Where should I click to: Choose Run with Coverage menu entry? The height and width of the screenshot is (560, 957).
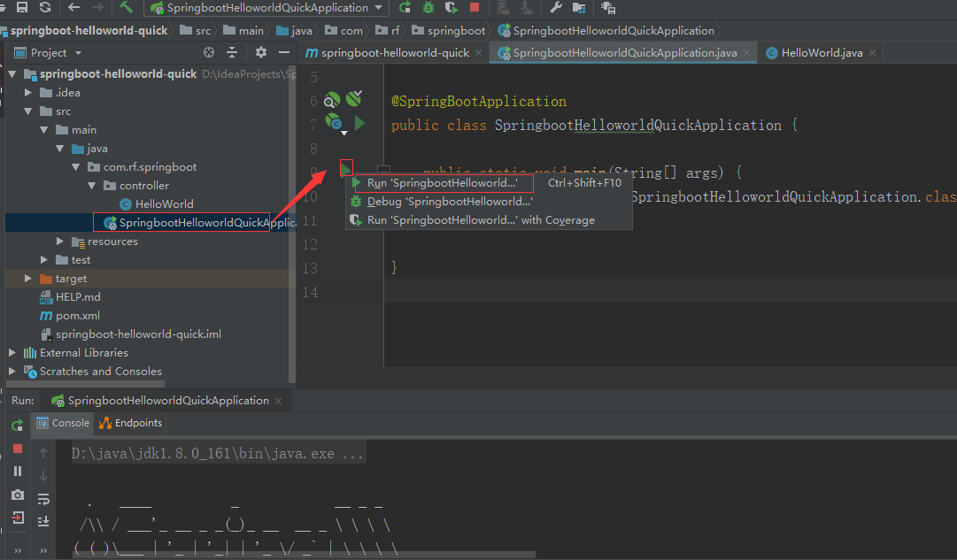tap(489, 220)
